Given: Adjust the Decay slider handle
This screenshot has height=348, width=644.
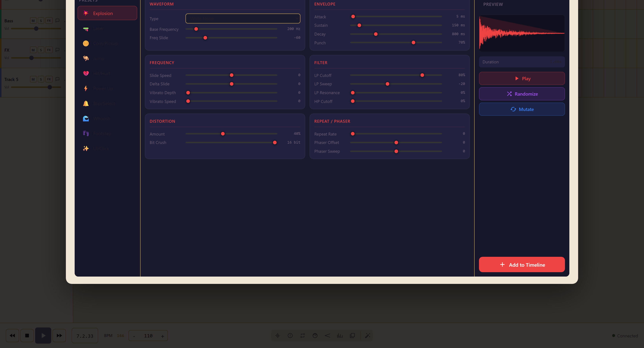Looking at the screenshot, I should coord(376,34).
